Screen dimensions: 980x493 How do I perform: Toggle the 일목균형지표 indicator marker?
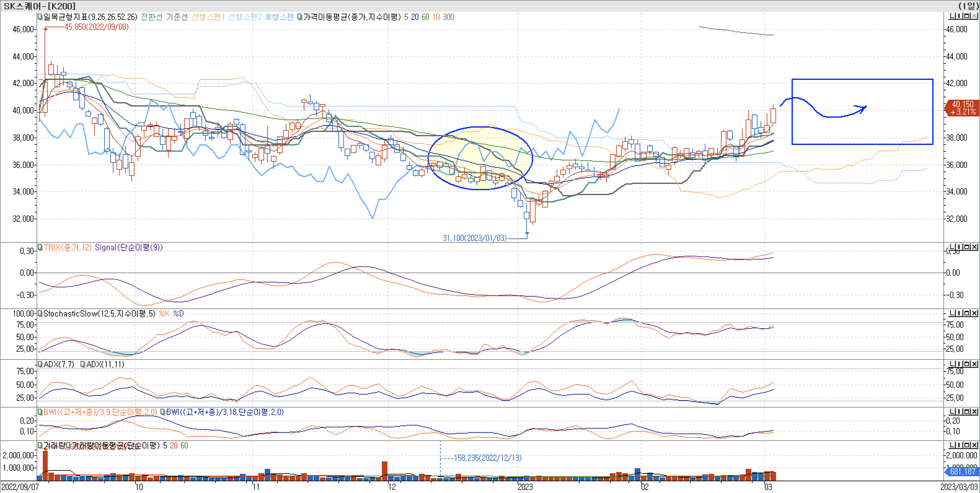coord(40,17)
